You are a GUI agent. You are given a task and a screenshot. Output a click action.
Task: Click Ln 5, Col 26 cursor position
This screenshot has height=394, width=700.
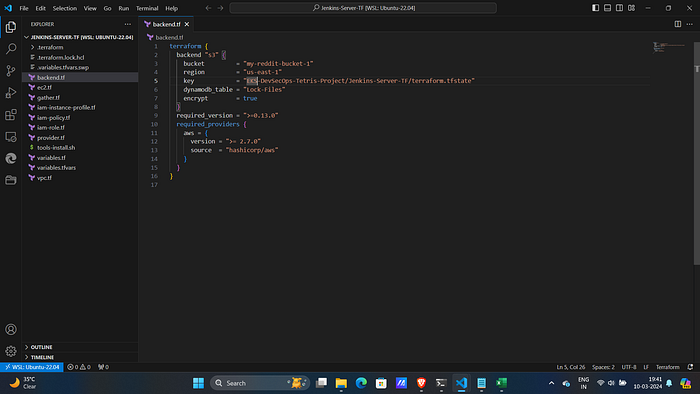pyautogui.click(x=571, y=367)
